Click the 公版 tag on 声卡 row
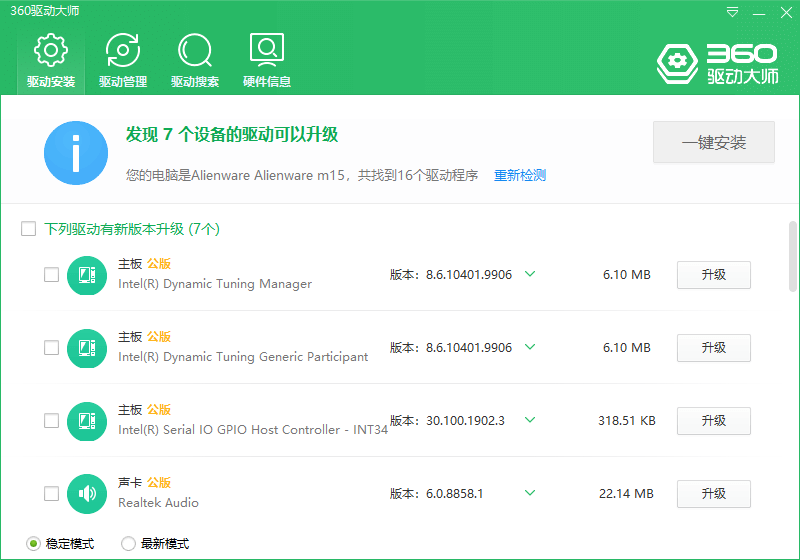 pos(159,482)
